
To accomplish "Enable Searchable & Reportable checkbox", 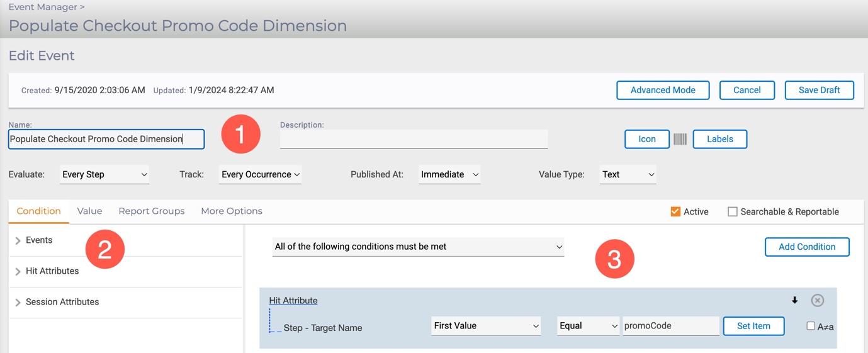I will pyautogui.click(x=733, y=212).
